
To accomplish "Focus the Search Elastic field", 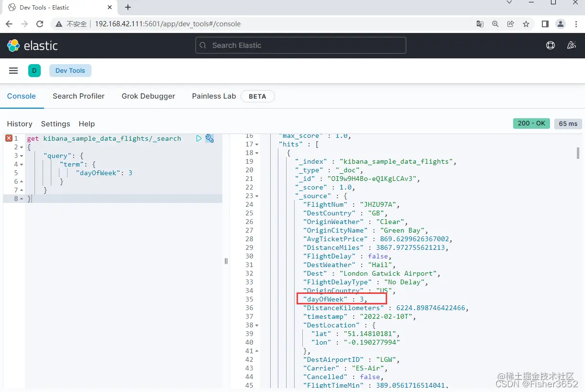I will tap(300, 45).
